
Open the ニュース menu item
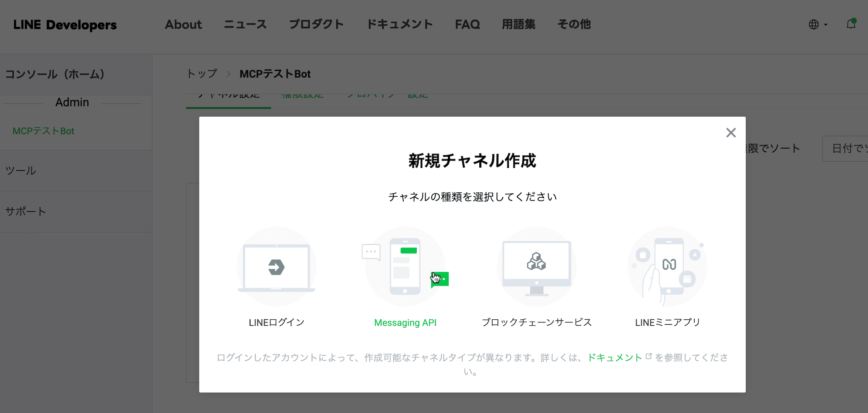[x=245, y=24]
